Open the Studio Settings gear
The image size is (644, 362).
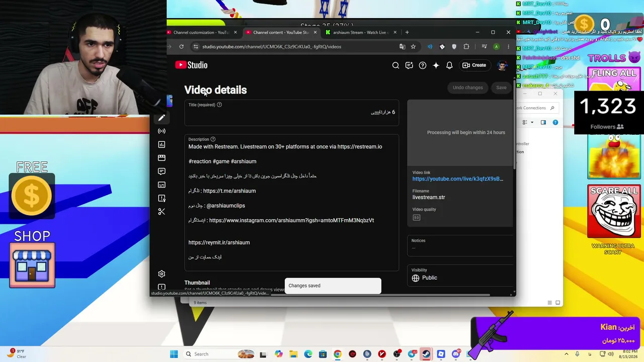[x=162, y=274]
